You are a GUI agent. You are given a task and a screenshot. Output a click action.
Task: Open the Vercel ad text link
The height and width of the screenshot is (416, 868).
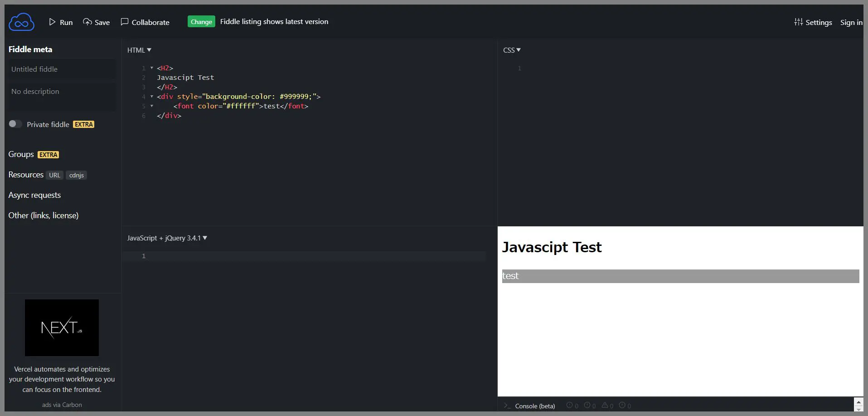click(x=62, y=379)
